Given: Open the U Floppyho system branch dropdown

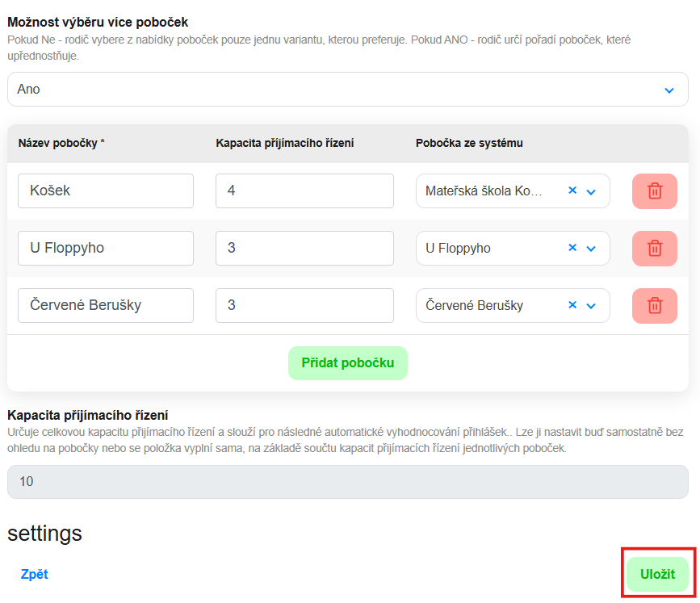Looking at the screenshot, I should (591, 249).
